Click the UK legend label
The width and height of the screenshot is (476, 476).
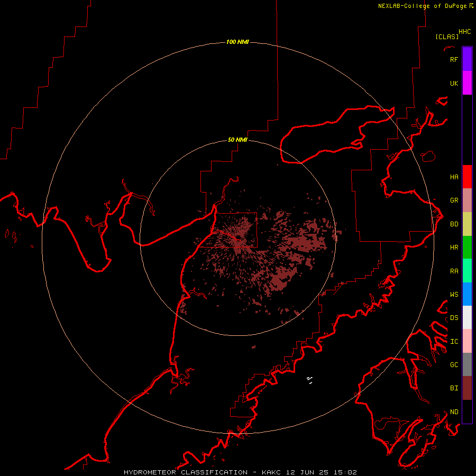[x=454, y=83]
